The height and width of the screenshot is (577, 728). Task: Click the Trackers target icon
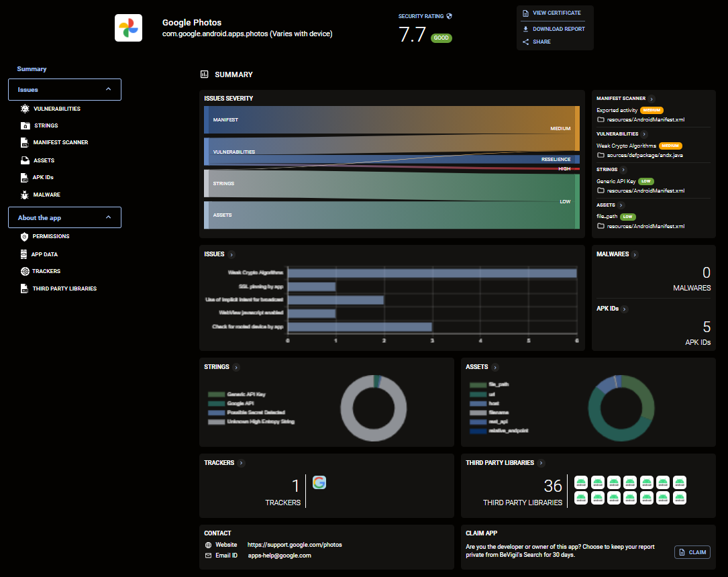[25, 271]
